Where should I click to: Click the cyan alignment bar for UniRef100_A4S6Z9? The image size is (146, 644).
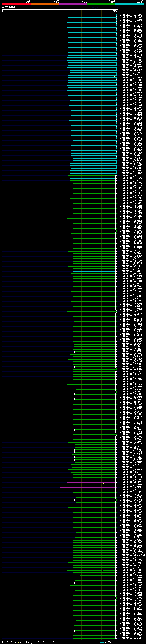click(x=93, y=178)
